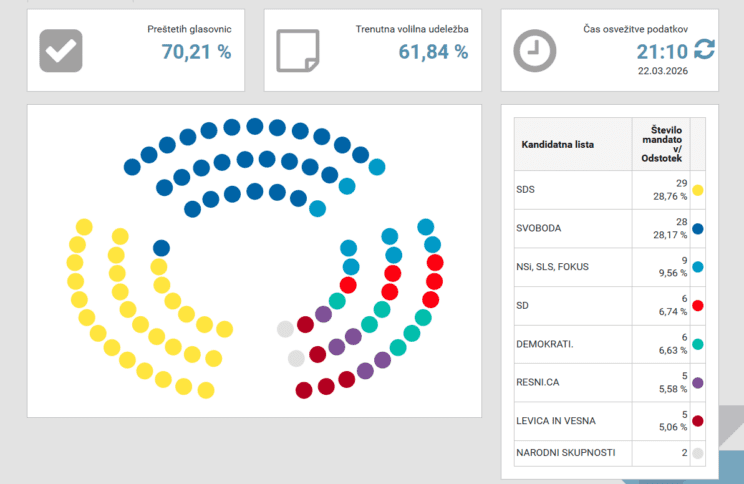Image resolution: width=744 pixels, height=484 pixels.
Task: Click the checkmark counted ballots icon
Action: (60, 51)
